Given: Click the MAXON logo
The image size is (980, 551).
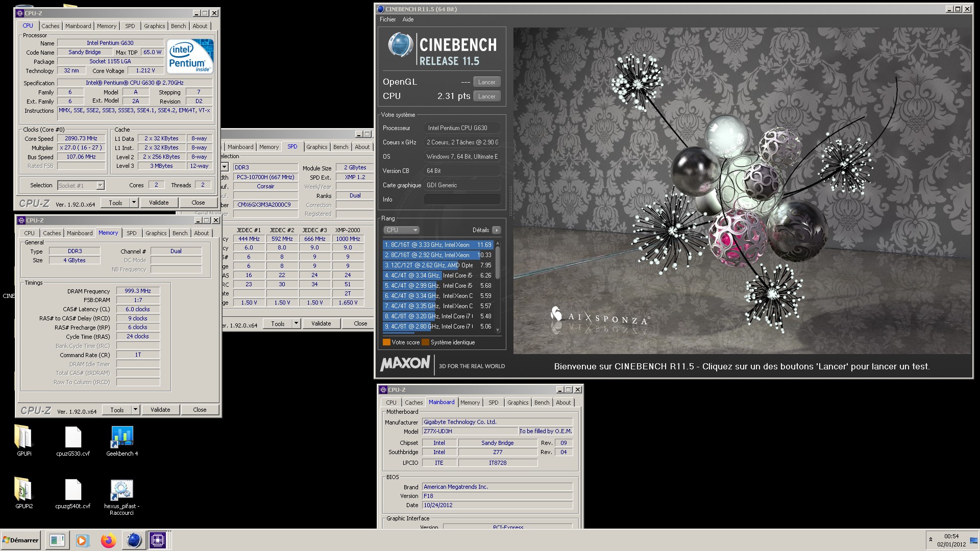Looking at the screenshot, I should [405, 364].
